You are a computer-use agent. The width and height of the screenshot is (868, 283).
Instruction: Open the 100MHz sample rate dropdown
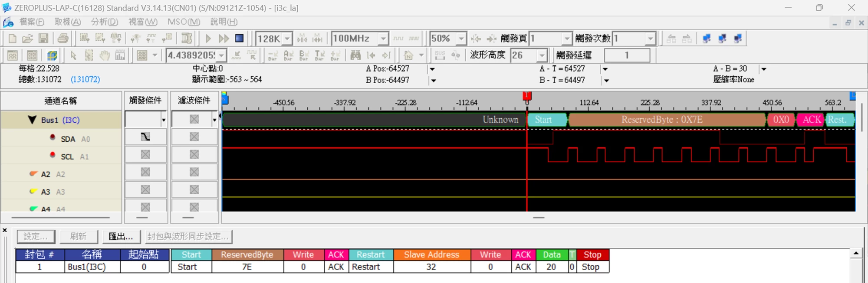click(383, 39)
